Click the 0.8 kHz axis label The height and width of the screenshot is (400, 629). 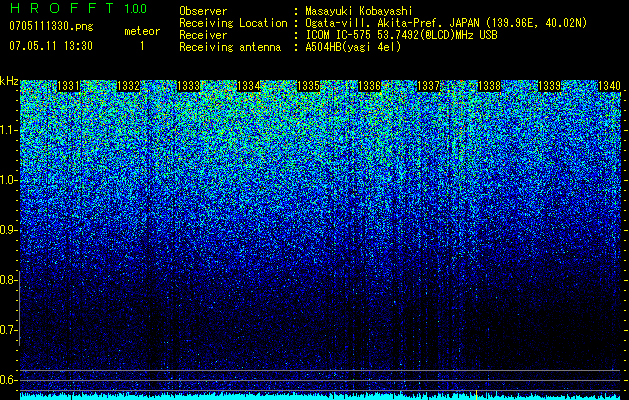pyautogui.click(x=8, y=280)
